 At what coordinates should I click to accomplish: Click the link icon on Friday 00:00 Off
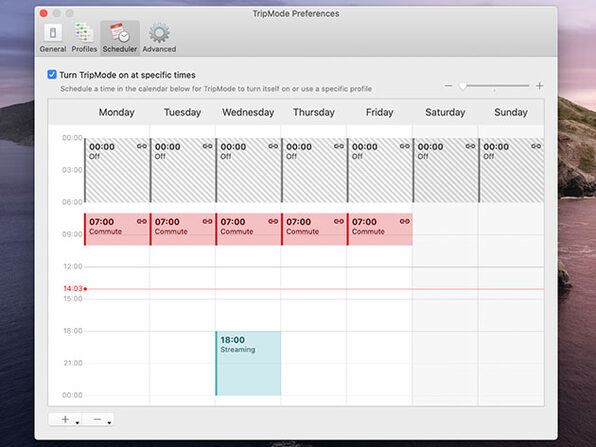click(405, 146)
